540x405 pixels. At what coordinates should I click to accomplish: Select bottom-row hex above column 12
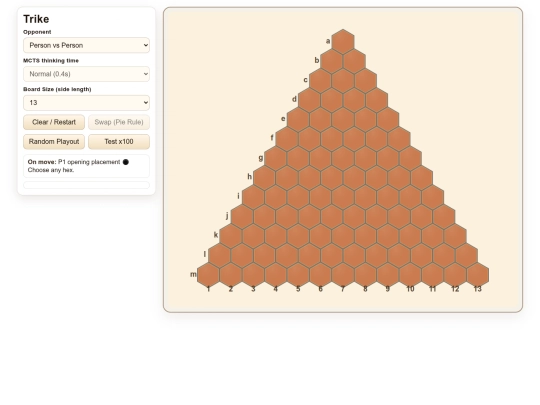point(455,275)
